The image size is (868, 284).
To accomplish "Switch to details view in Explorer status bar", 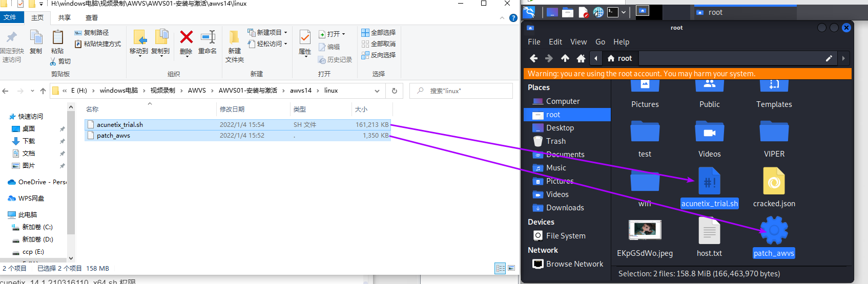I will pyautogui.click(x=500, y=268).
